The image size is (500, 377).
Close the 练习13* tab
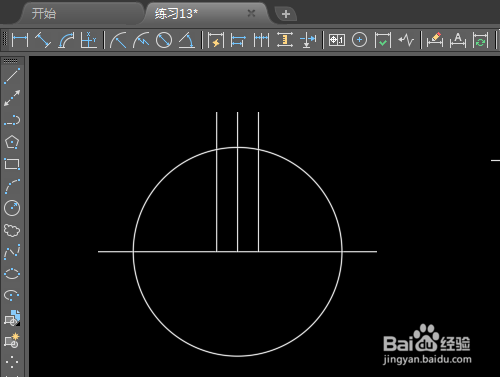251,13
